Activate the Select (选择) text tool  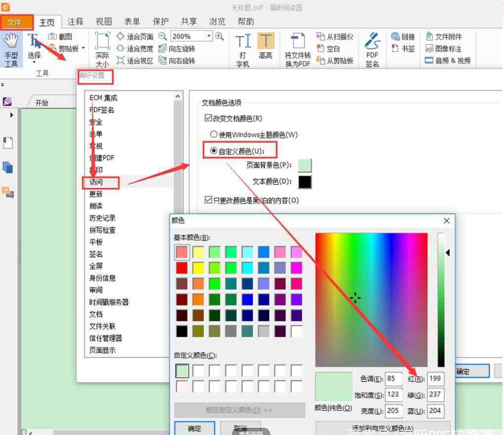pos(34,48)
